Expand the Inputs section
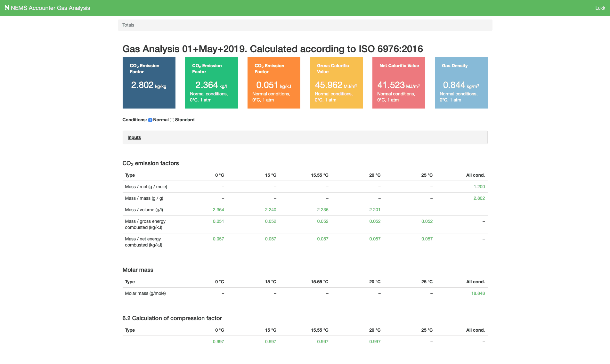The image size is (610, 364). click(x=134, y=137)
